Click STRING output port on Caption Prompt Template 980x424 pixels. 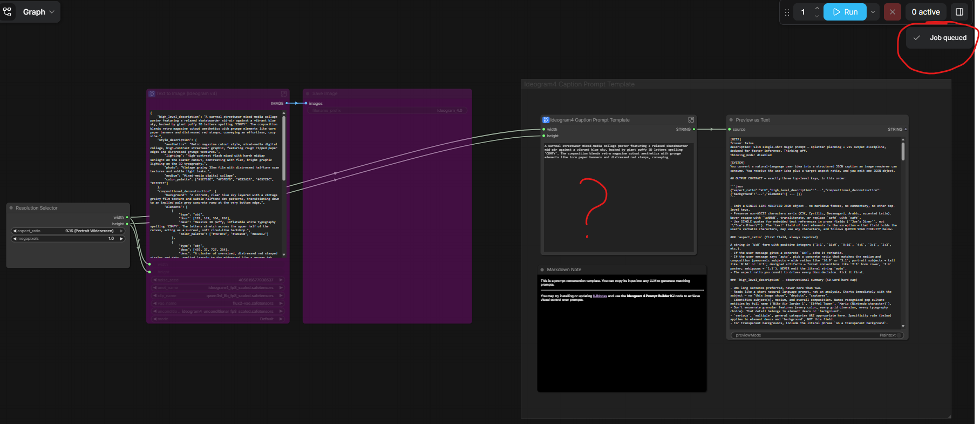(694, 129)
